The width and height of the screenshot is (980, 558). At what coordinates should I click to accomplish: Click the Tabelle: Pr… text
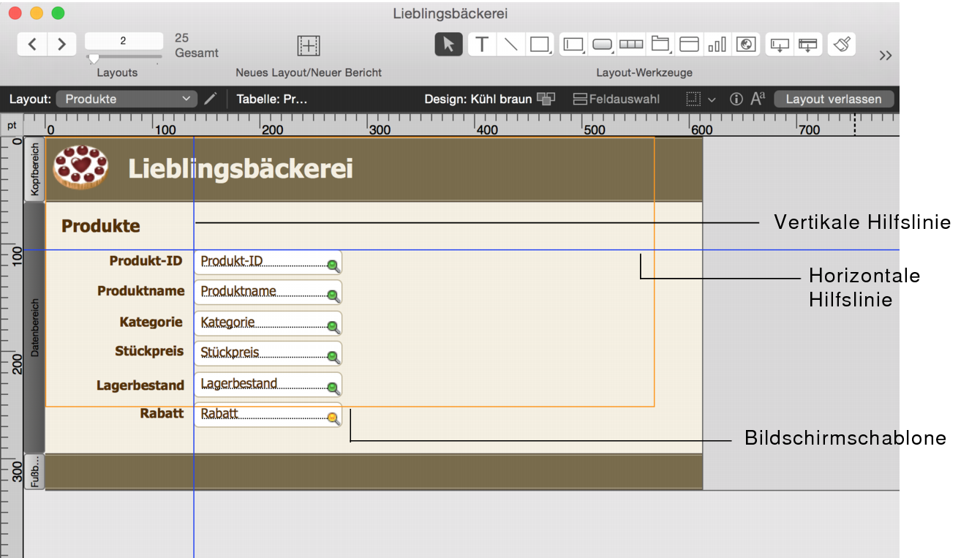pos(271,99)
